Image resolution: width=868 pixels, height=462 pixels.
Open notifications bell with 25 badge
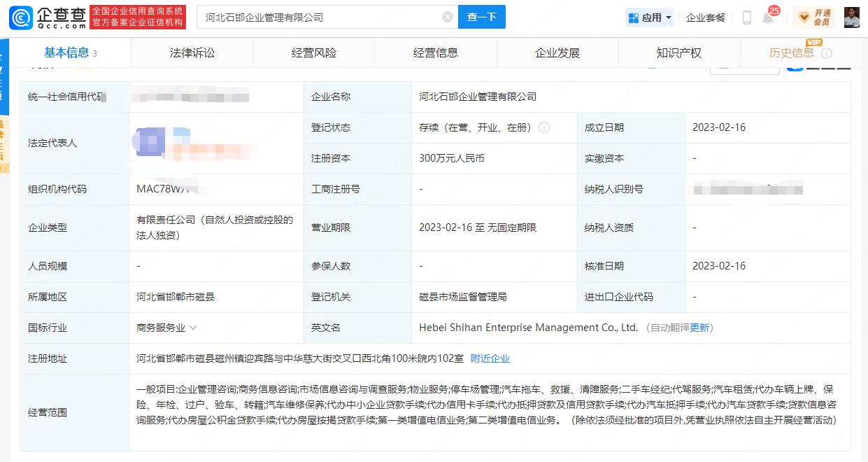(x=768, y=17)
